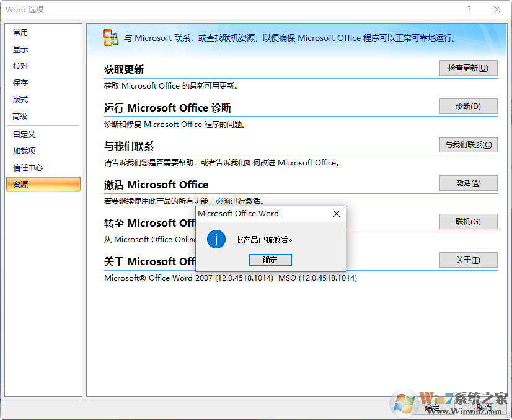This screenshot has width=512, height=420.
Task: Open the 保存 options page
Action: 20,82
